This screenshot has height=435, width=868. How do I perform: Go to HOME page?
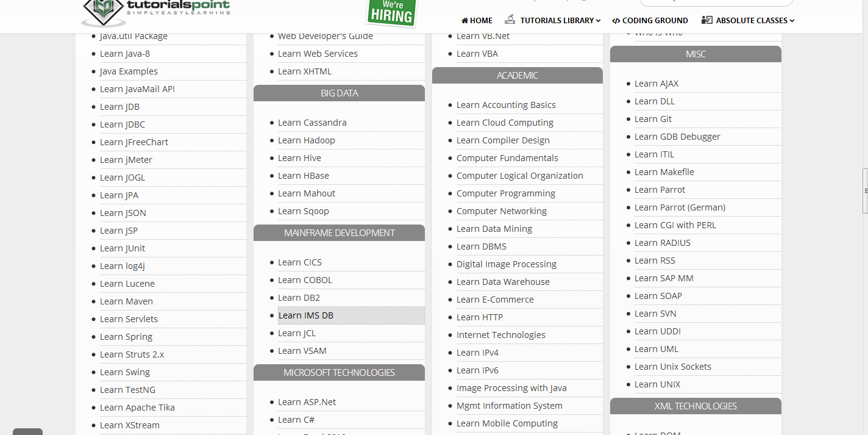pos(477,21)
